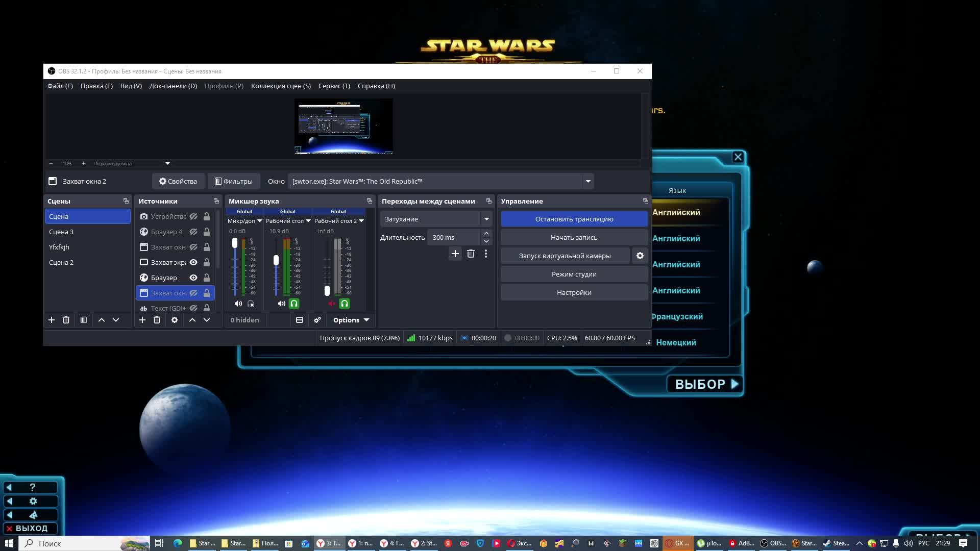The width and height of the screenshot is (980, 551).
Task: Move source down in Источники panel
Action: 207,320
